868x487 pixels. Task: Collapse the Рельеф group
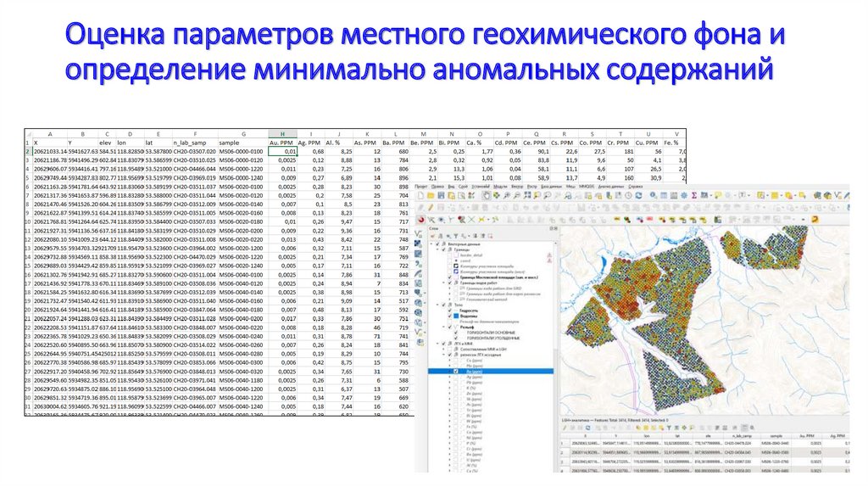(443, 327)
